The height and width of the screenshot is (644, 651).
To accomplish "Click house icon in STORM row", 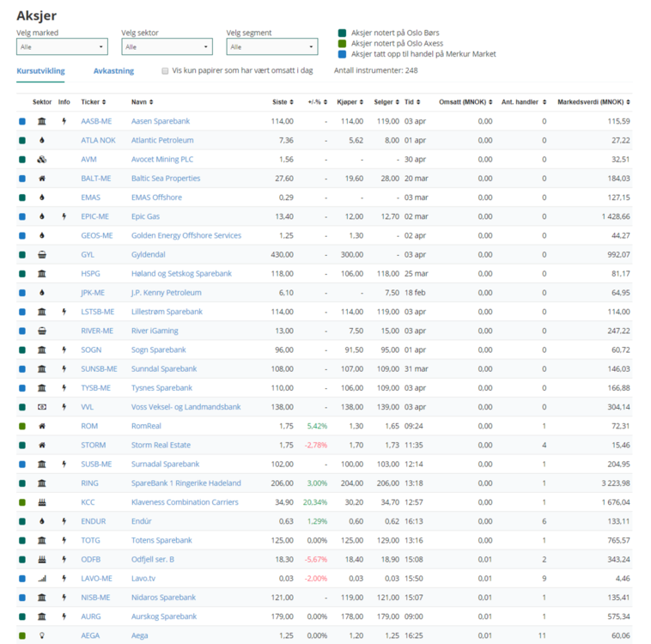I will [x=42, y=445].
